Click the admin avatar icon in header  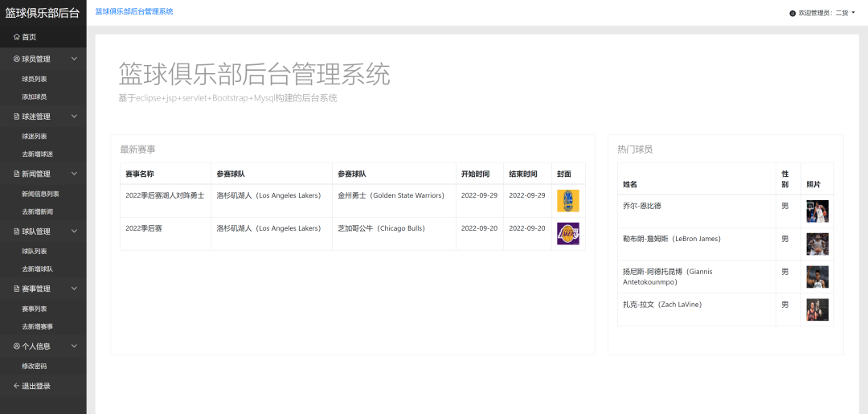click(792, 14)
